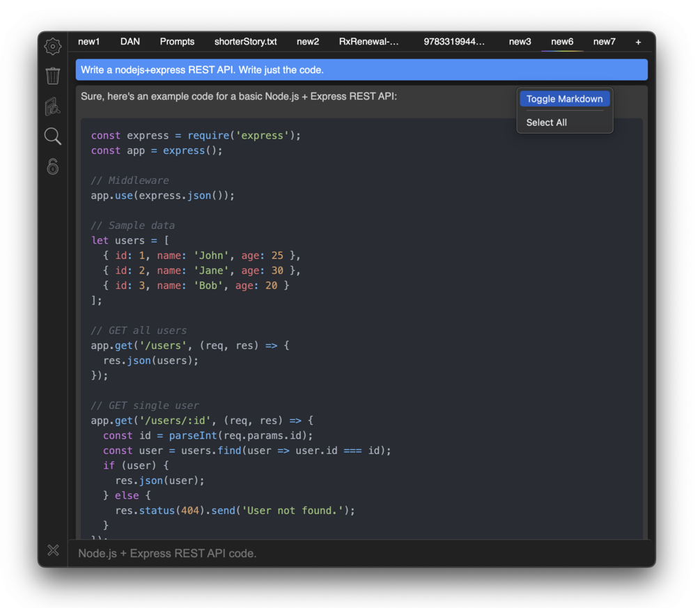The height and width of the screenshot is (608, 700).
Task: Open the RxRenewal tab
Action: (368, 42)
